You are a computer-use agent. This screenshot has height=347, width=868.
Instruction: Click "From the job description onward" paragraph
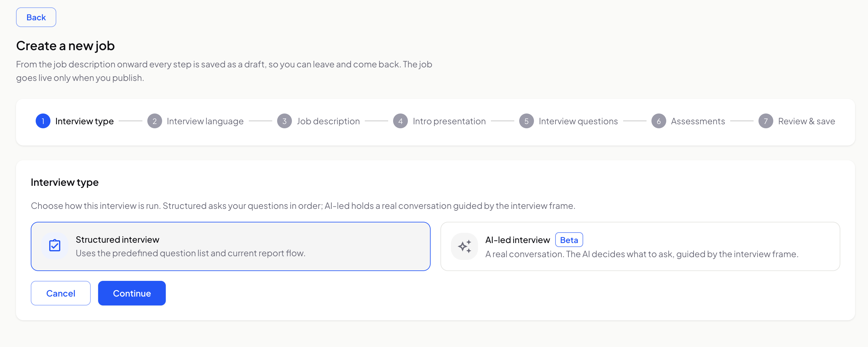(224, 71)
